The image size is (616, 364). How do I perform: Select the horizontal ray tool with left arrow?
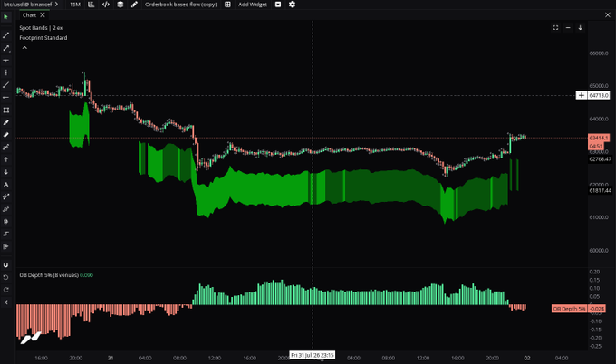coord(6,98)
